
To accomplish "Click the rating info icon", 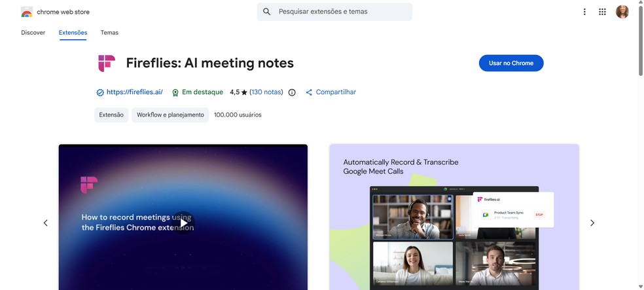I will coord(292,92).
